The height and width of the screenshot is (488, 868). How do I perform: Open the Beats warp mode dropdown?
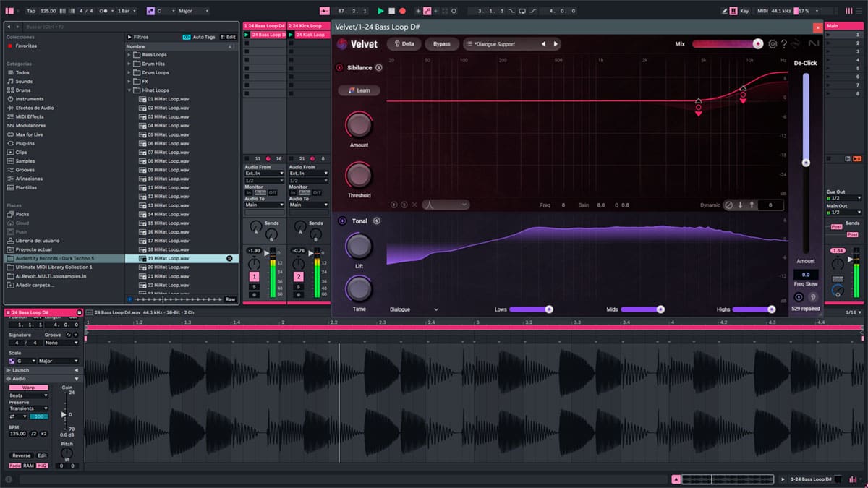pos(28,395)
